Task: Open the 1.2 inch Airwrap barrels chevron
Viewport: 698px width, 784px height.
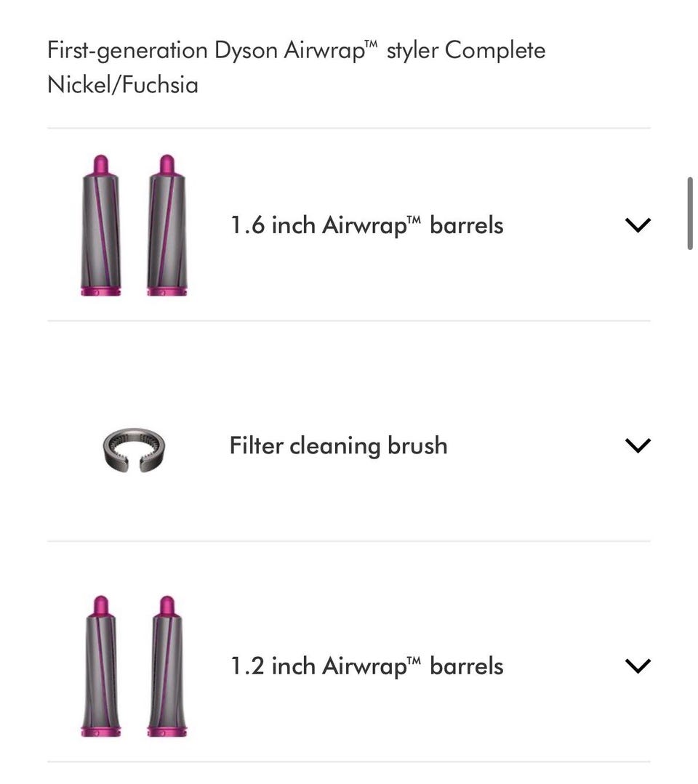Action: tap(637, 666)
